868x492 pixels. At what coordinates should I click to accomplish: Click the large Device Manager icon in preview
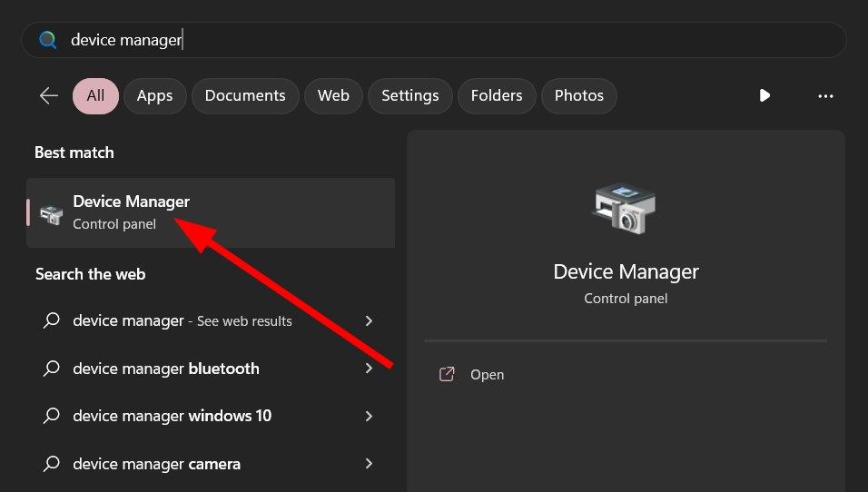[626, 209]
